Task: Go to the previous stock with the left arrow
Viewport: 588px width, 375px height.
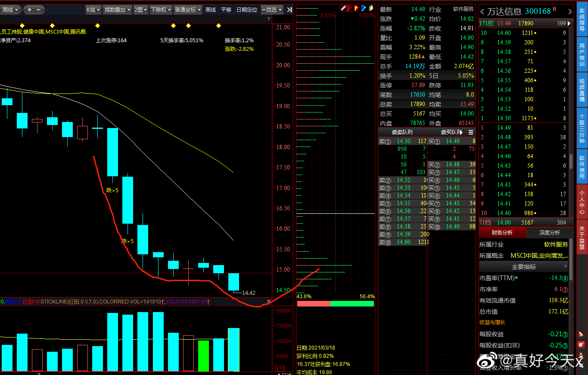Action: click(482, 12)
